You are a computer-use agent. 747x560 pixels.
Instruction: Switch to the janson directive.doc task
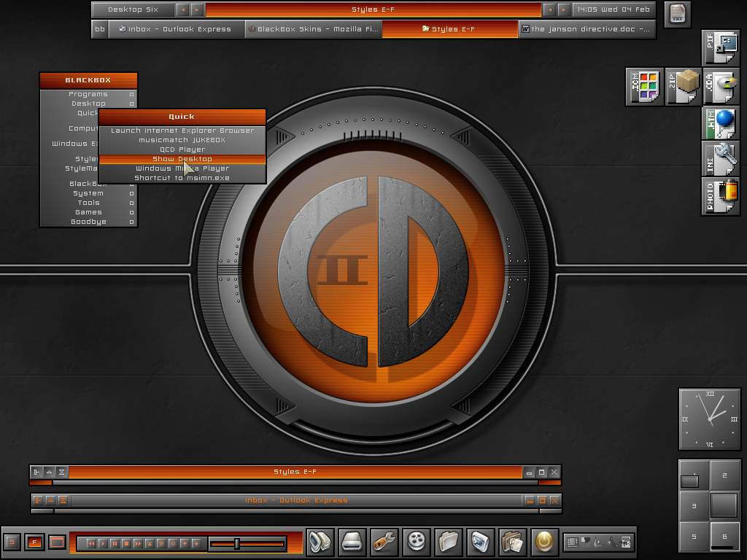tap(587, 29)
